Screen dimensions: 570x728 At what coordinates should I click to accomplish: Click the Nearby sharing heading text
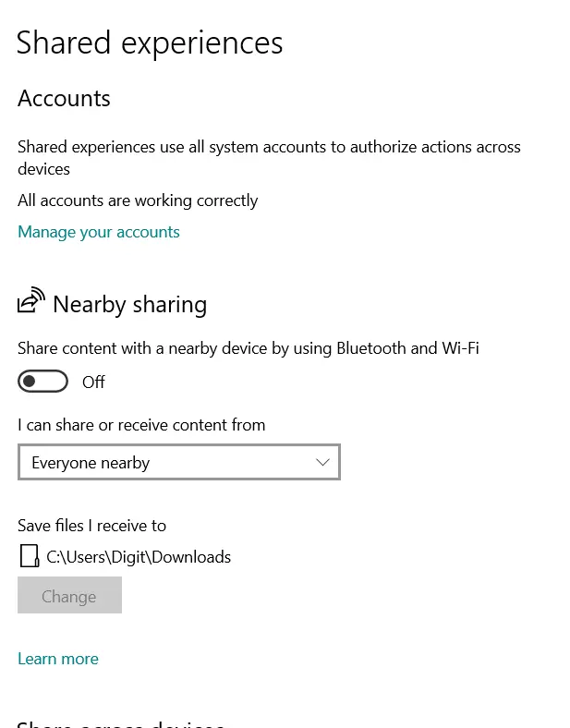[129, 304]
